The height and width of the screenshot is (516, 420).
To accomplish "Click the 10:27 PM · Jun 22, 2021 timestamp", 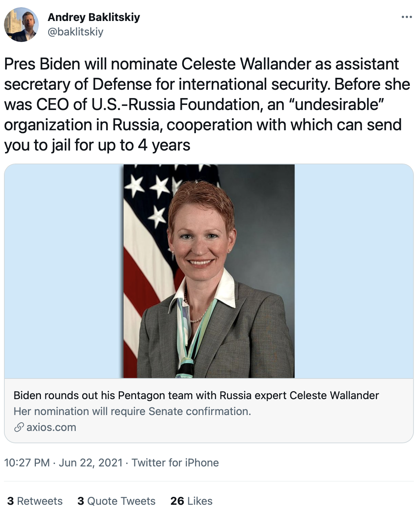I will pos(63,463).
